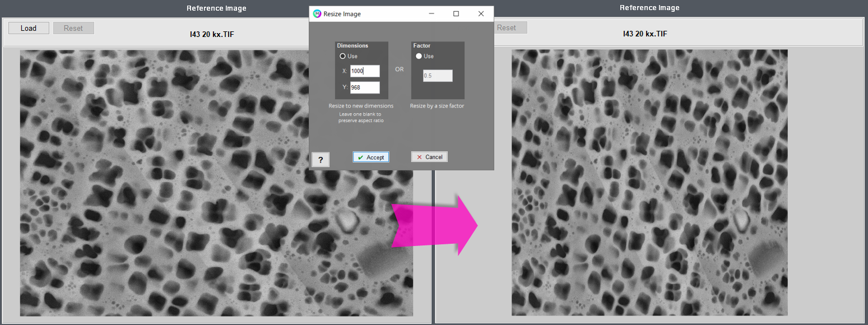Screen dimensions: 868x325
Task: Click the Load button in left panel
Action: tap(29, 28)
